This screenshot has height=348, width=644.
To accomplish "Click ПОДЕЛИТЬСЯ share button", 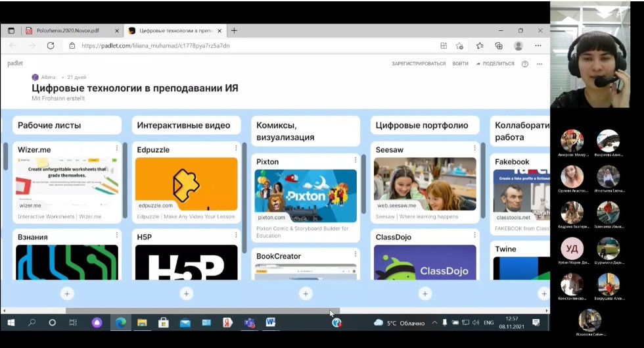I will click(x=495, y=64).
